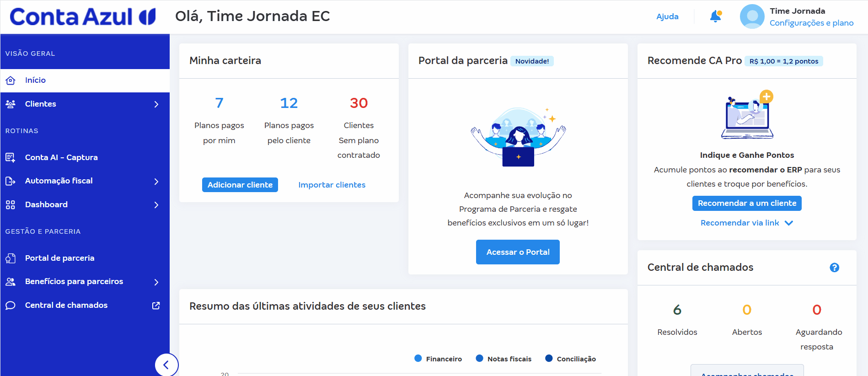Open the Dashboard menu item
Screen dimensions: 868x376
click(85, 204)
